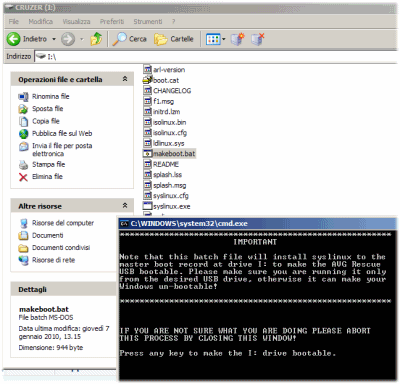Open the Modifica menu

pyautogui.click(x=41, y=21)
